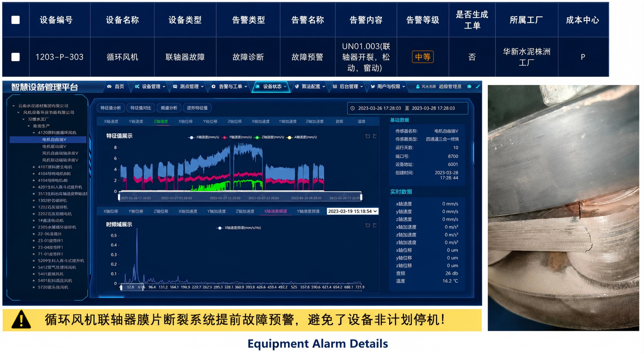This screenshot has height=353, width=644.
Task: Click the 算法配置 menu icon
Action: click(297, 87)
